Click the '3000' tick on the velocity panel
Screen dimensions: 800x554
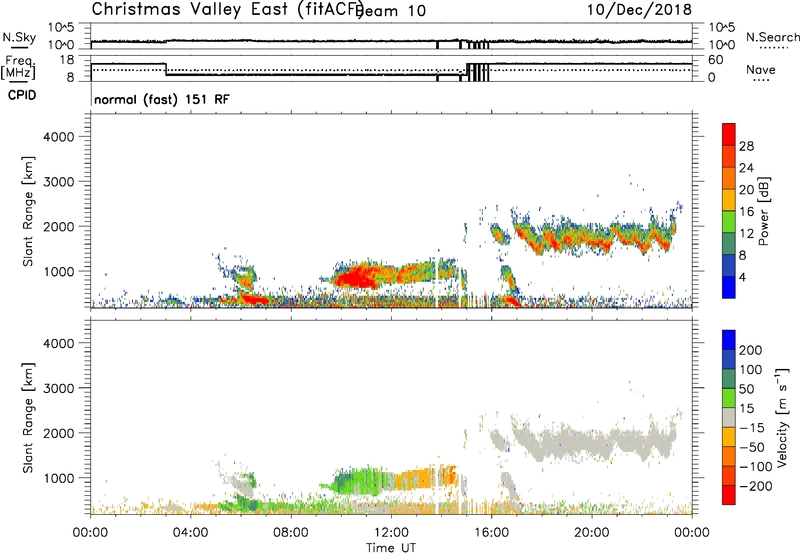(58, 388)
